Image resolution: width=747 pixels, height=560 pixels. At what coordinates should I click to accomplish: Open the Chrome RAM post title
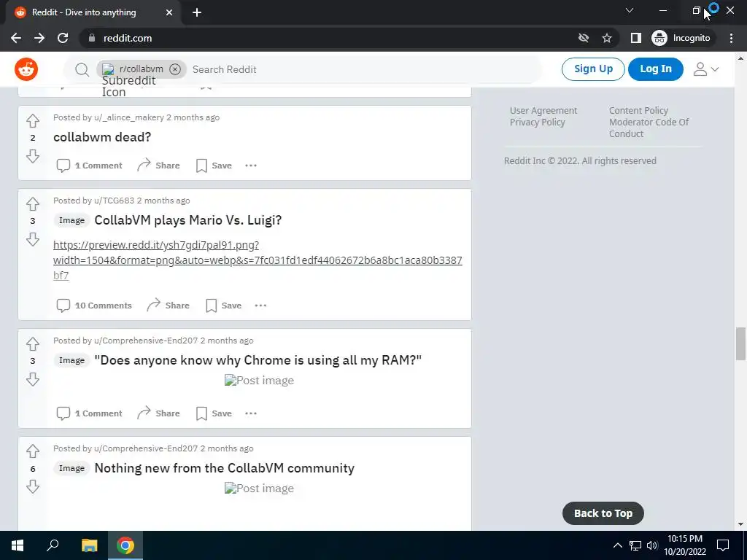point(258,360)
